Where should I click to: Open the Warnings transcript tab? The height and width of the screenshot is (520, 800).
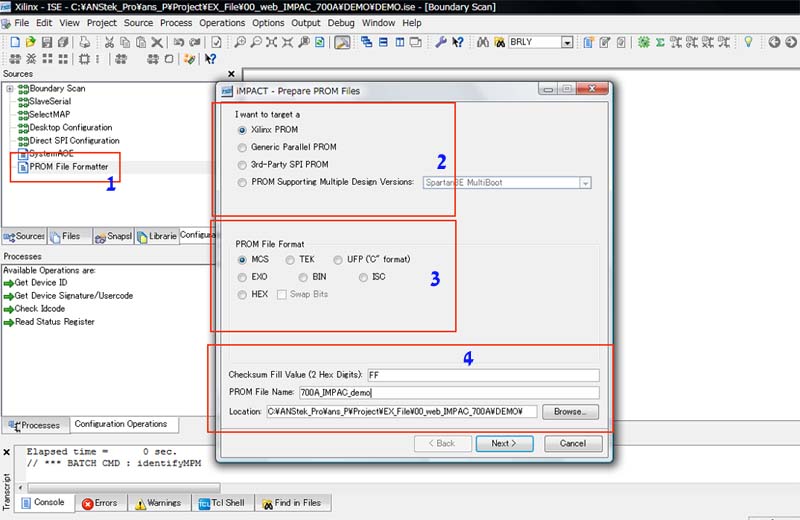[x=159, y=503]
